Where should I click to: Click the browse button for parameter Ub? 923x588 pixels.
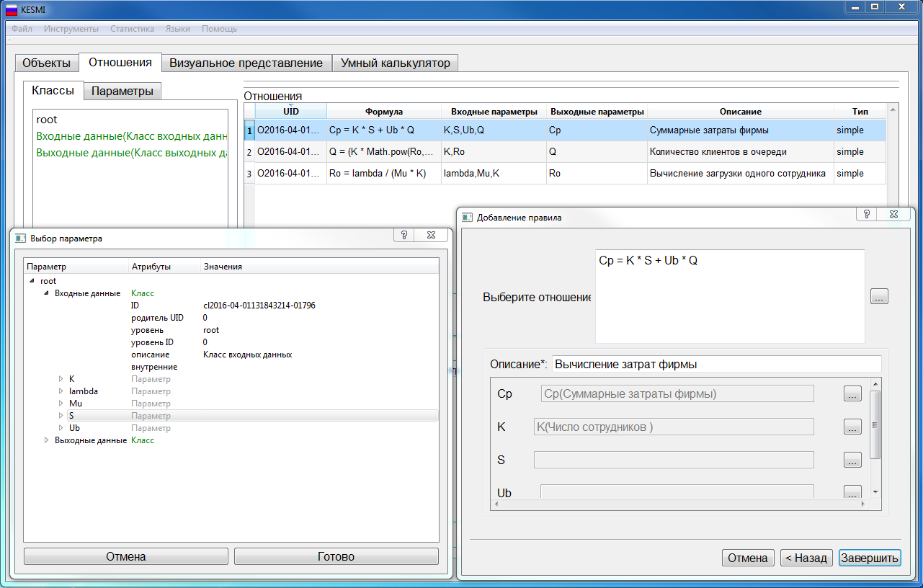coord(852,492)
